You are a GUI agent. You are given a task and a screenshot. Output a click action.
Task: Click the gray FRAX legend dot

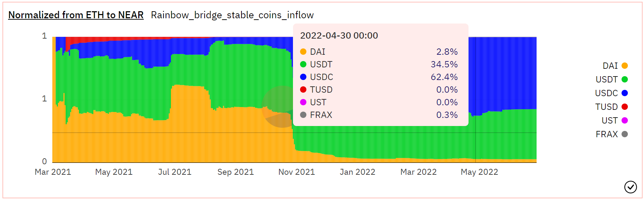click(625, 134)
